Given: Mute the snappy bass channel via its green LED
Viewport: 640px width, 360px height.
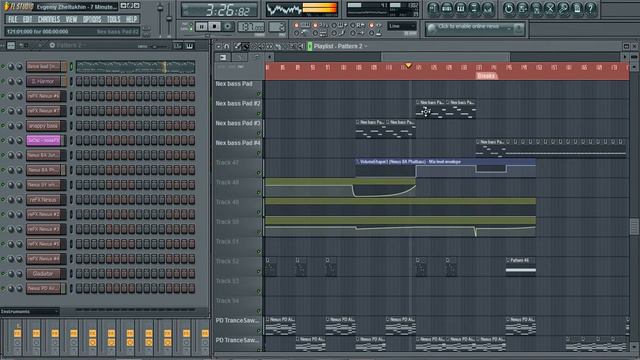Looking at the screenshot, I should click(3, 126).
